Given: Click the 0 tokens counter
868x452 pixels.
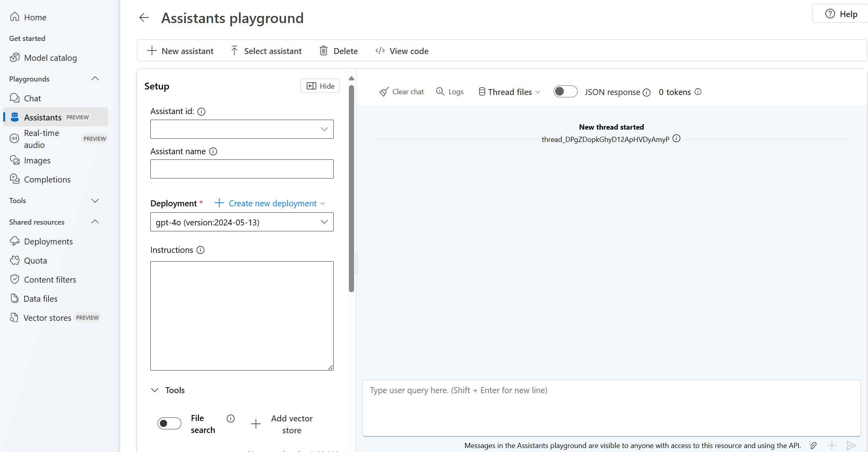Looking at the screenshot, I should coord(675,92).
